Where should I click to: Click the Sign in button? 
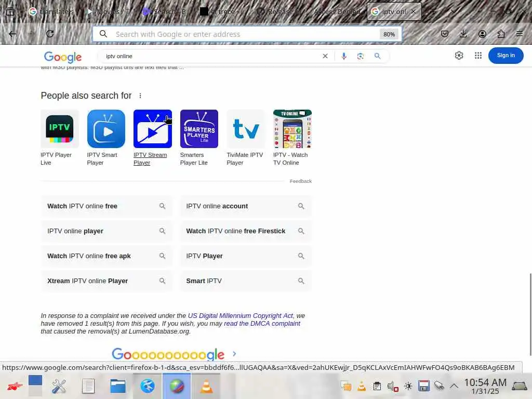click(506, 55)
